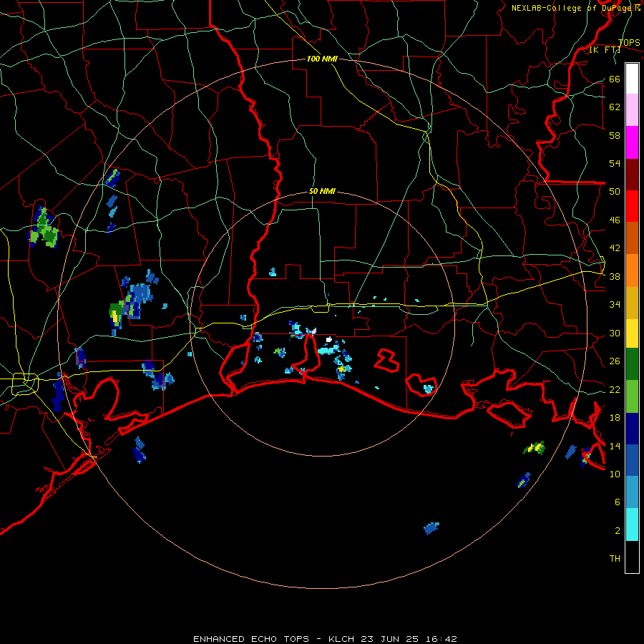The image size is (644, 644).
Task: Click the legend value "62"
Action: pos(615,107)
